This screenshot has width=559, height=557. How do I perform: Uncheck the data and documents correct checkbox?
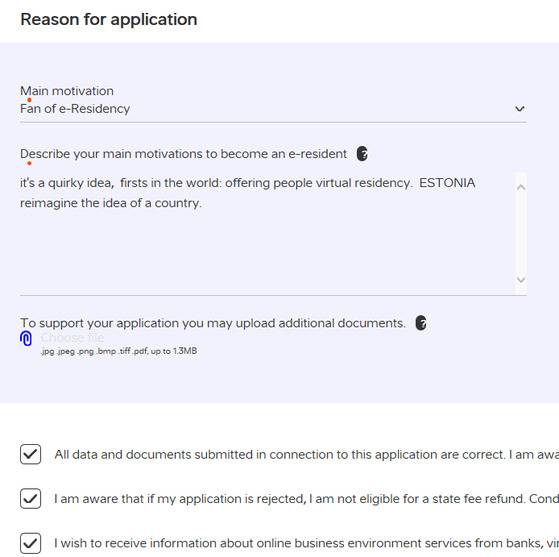pos(31,454)
